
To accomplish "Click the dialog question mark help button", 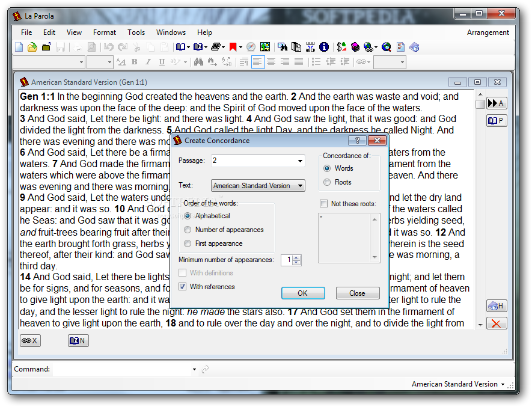I will pos(357,140).
